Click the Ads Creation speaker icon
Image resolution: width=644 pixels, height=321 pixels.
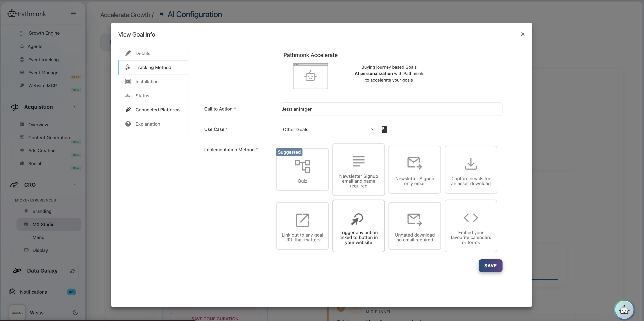coord(22,150)
